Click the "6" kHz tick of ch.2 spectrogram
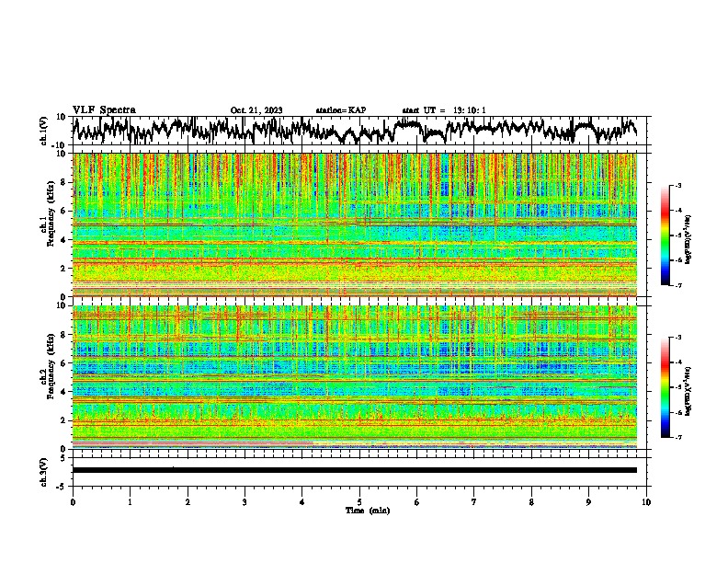728x563 pixels. click(x=64, y=363)
